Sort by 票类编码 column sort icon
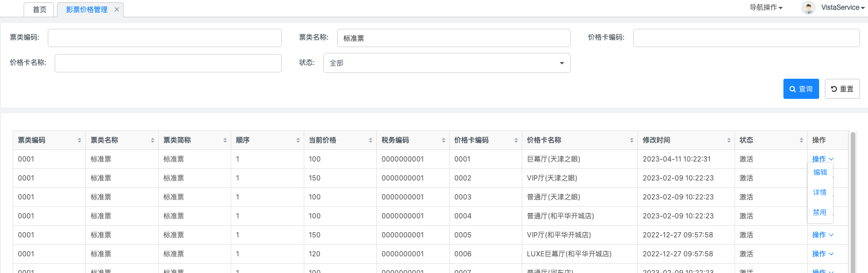Screen dimensions: 868x273 point(79,141)
